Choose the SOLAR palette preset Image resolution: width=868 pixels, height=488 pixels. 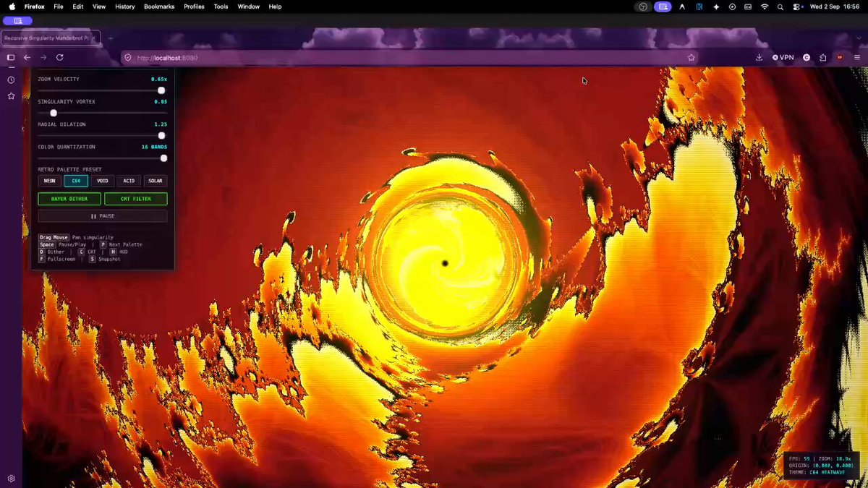156,181
